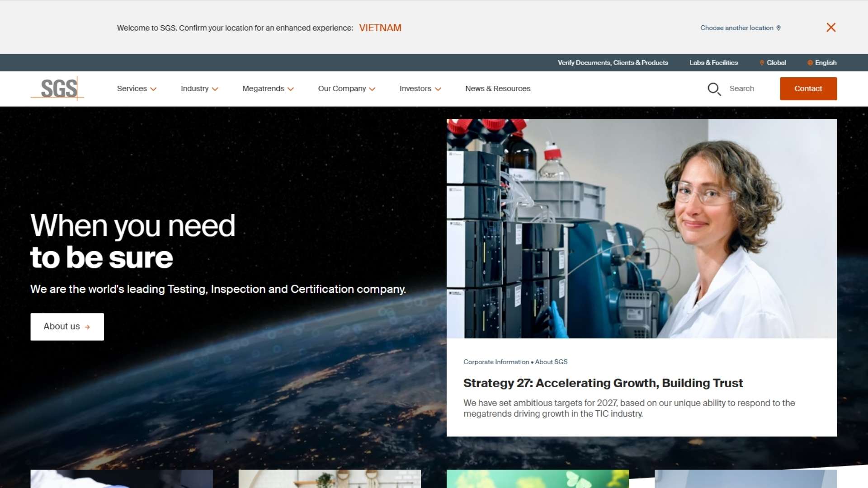This screenshot has width=868, height=488.
Task: Click the Search input field
Action: point(742,89)
